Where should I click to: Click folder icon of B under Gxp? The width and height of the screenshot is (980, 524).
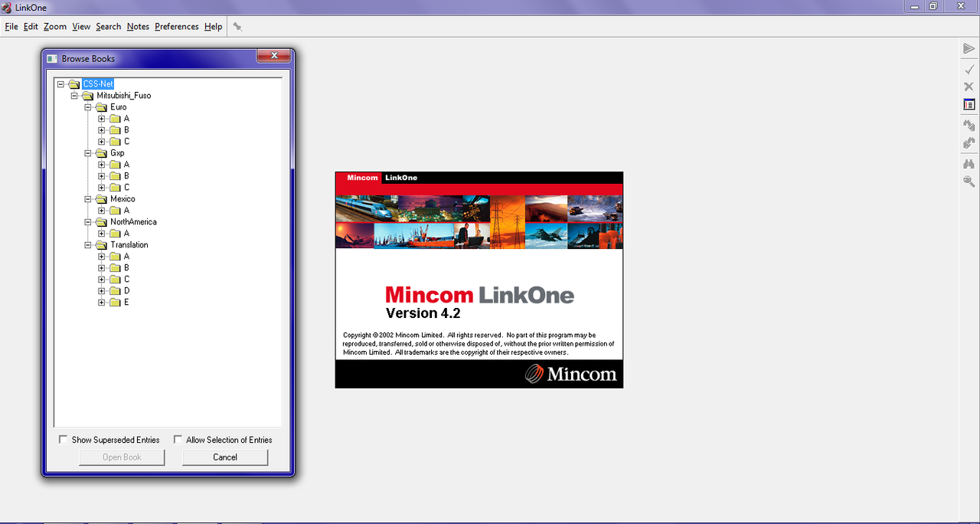(x=116, y=176)
